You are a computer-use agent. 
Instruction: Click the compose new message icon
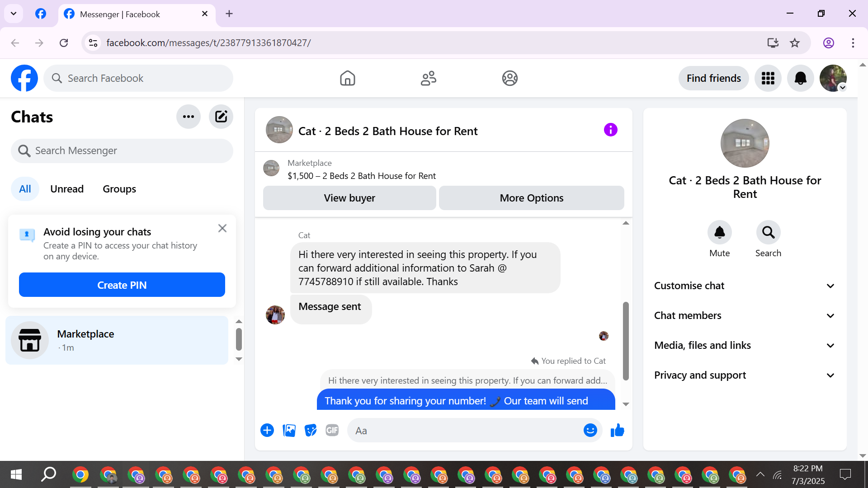click(x=221, y=117)
